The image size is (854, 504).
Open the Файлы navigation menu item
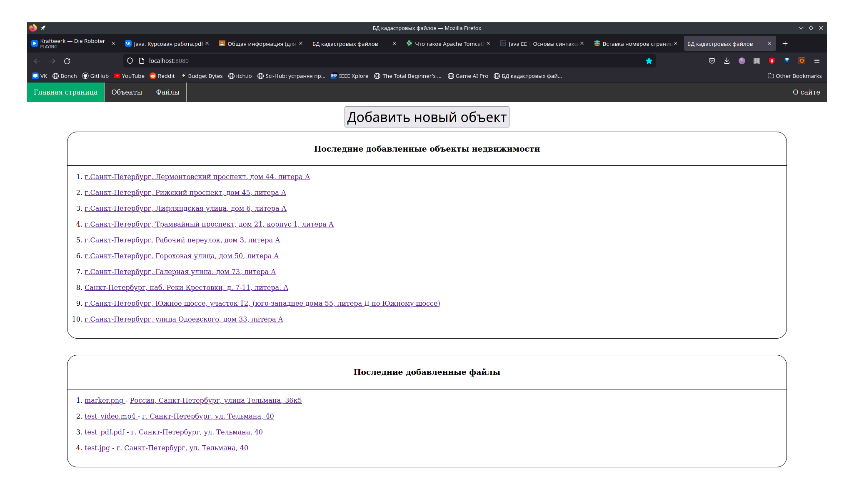pyautogui.click(x=167, y=92)
